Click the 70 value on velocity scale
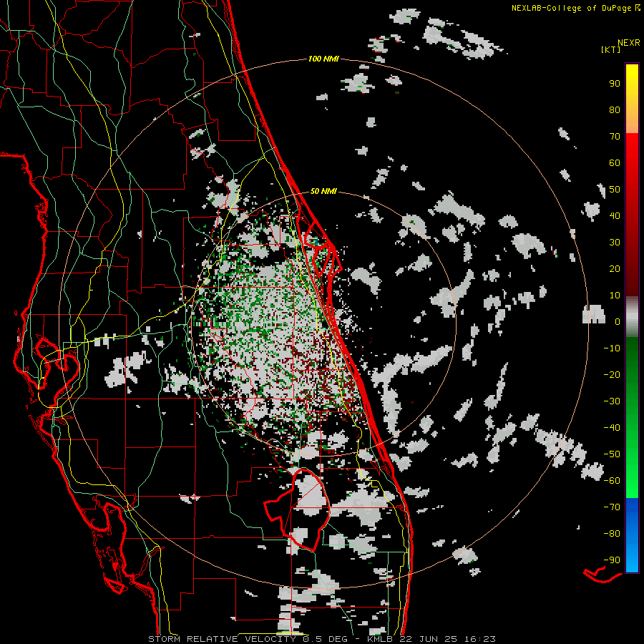The height and width of the screenshot is (644, 644). 615,137
